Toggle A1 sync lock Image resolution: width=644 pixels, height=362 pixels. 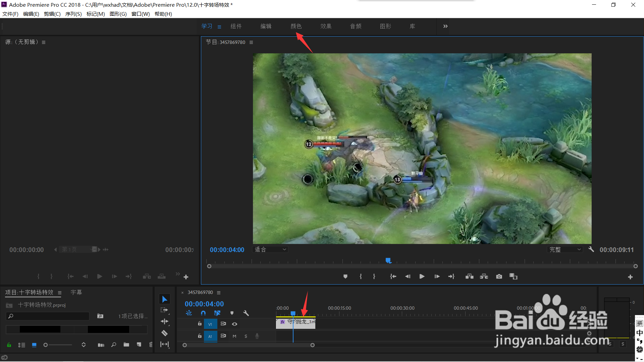[x=223, y=336]
